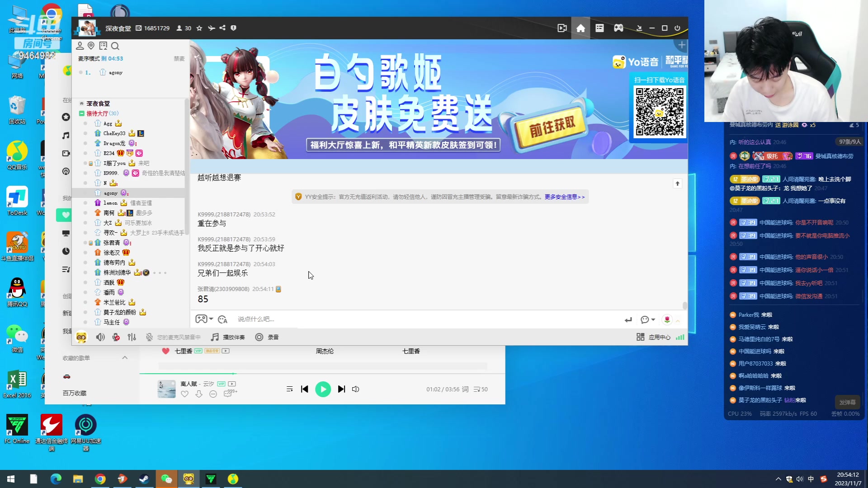Send message with the enter arrow icon
The width and height of the screenshot is (868, 488).
pyautogui.click(x=628, y=320)
